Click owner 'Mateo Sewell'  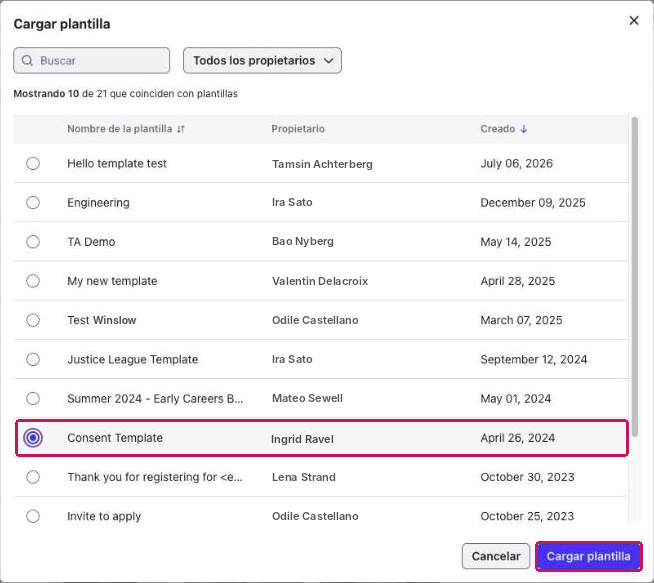coord(307,398)
